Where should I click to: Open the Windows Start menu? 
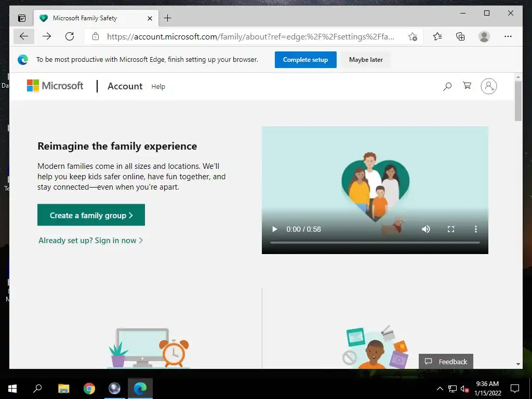point(12,389)
